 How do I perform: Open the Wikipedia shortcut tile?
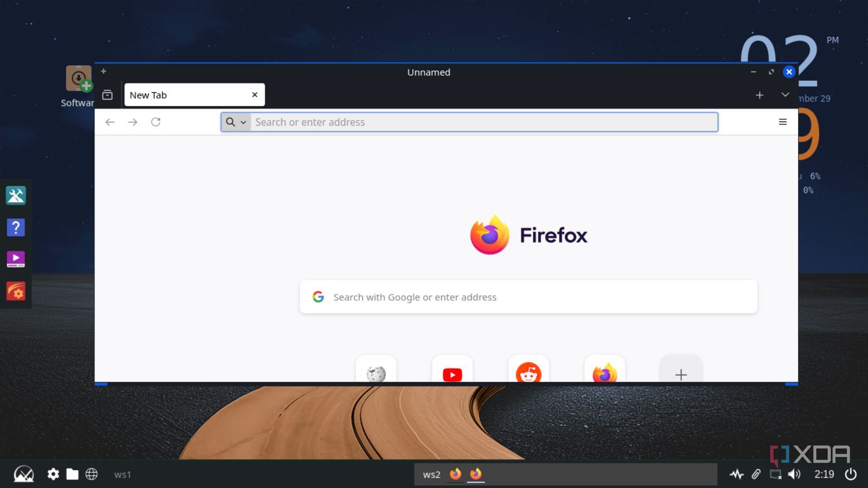pyautogui.click(x=376, y=369)
